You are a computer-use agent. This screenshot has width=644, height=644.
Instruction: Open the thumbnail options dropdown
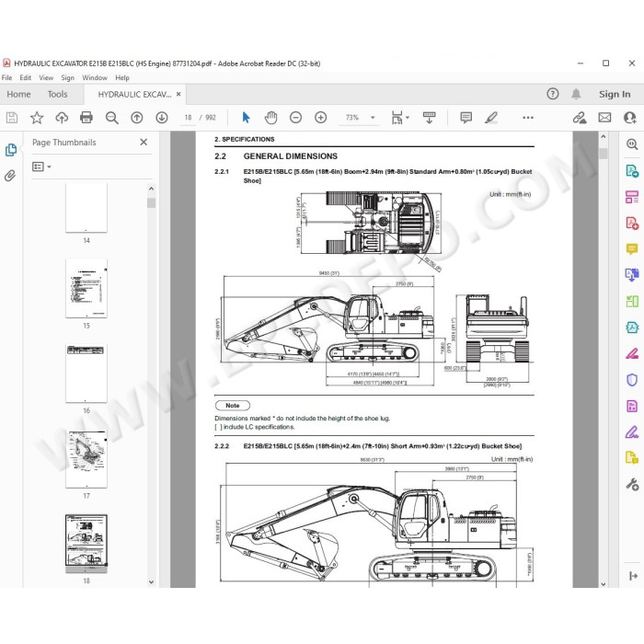pos(41,167)
